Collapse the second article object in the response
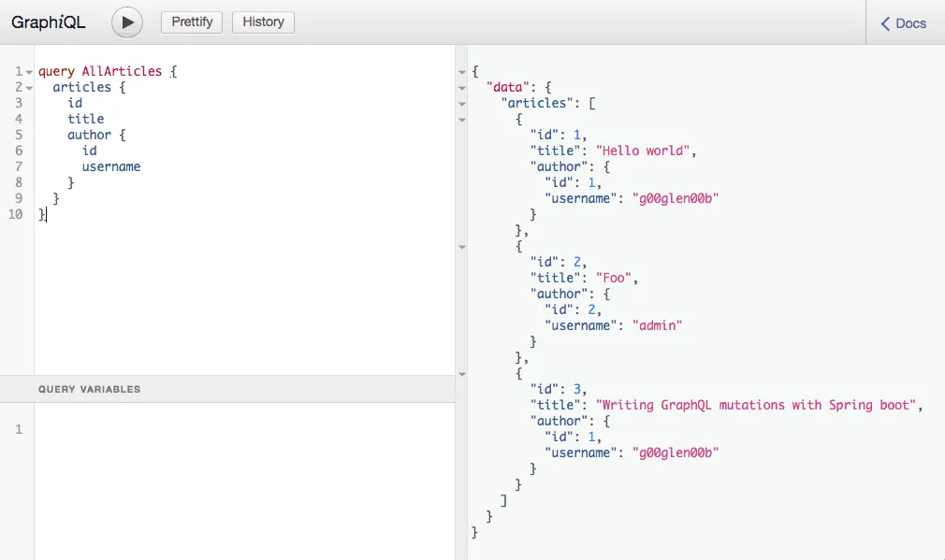 click(460, 247)
